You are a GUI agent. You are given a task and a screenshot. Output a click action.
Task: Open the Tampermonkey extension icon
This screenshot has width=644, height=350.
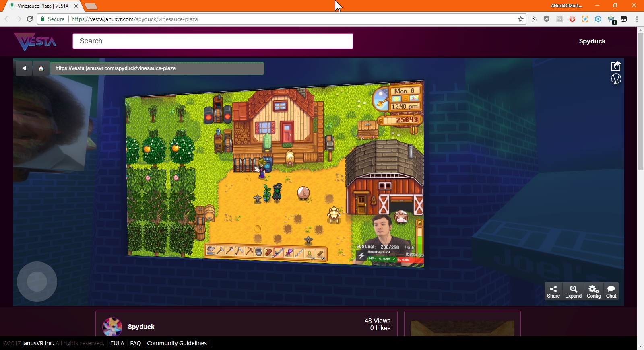tap(623, 19)
